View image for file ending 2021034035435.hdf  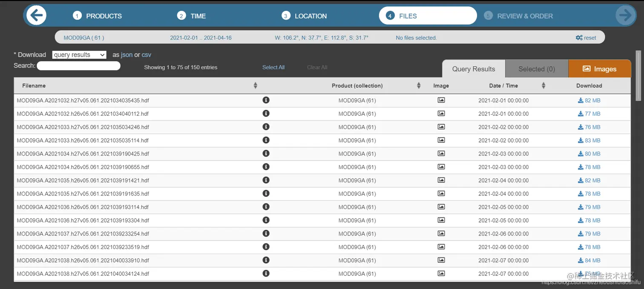[x=441, y=100]
